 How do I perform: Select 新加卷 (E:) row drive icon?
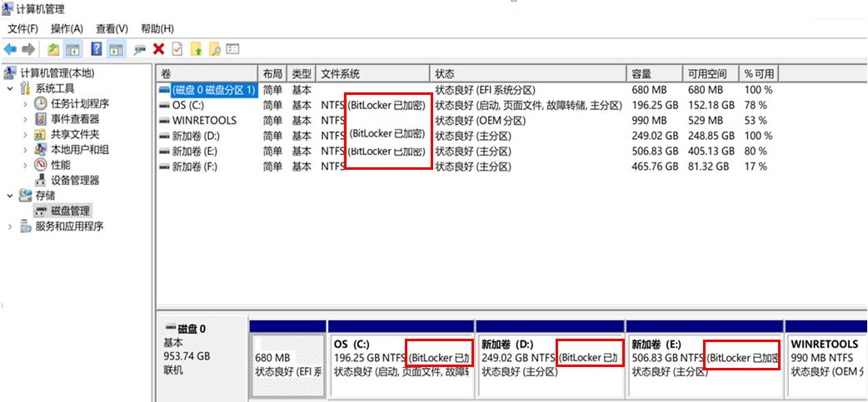click(x=164, y=151)
